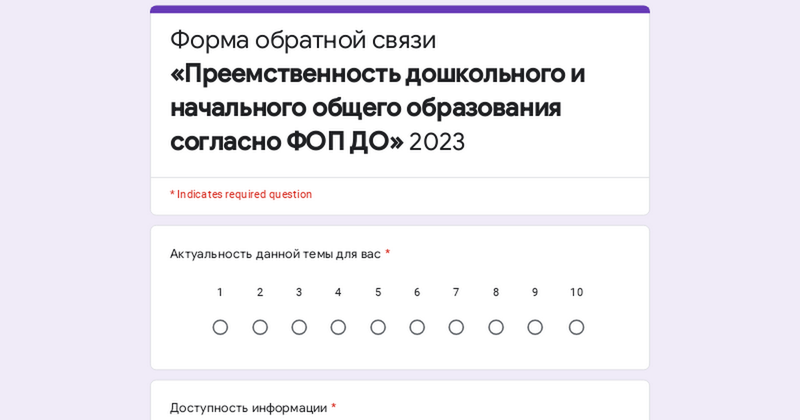The width and height of the screenshot is (800, 420).
Task: Choose radio button under number 2
Action: [x=260, y=327]
